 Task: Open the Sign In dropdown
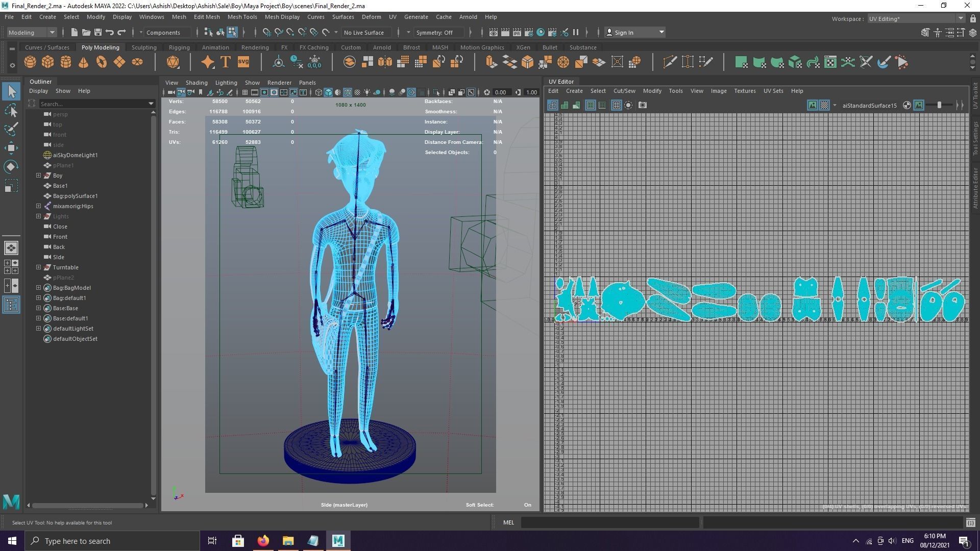coord(635,32)
